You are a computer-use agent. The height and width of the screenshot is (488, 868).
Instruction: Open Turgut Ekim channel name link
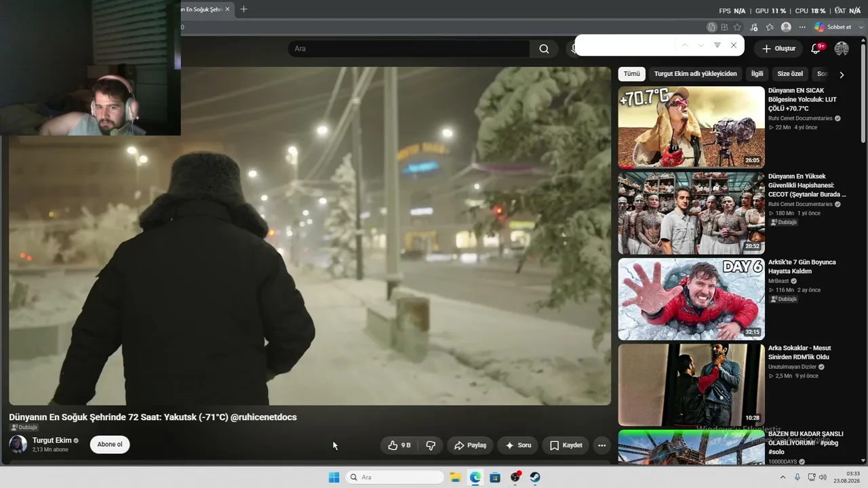(x=52, y=441)
